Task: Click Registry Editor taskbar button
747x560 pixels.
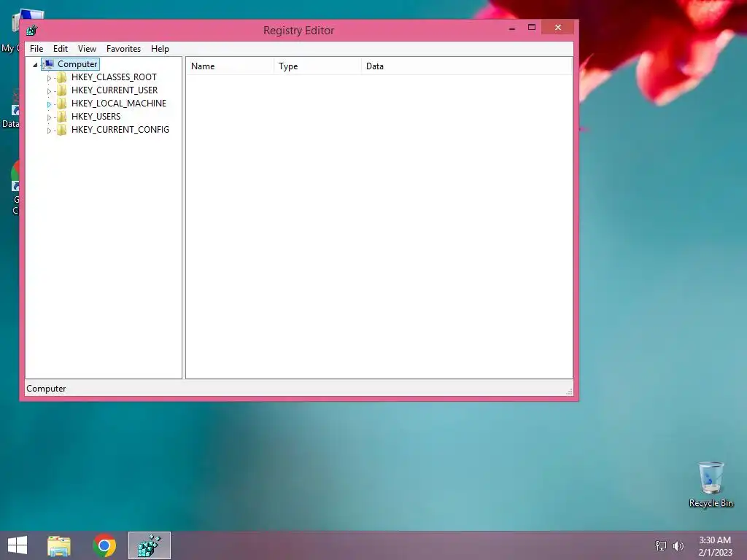Action: [149, 545]
